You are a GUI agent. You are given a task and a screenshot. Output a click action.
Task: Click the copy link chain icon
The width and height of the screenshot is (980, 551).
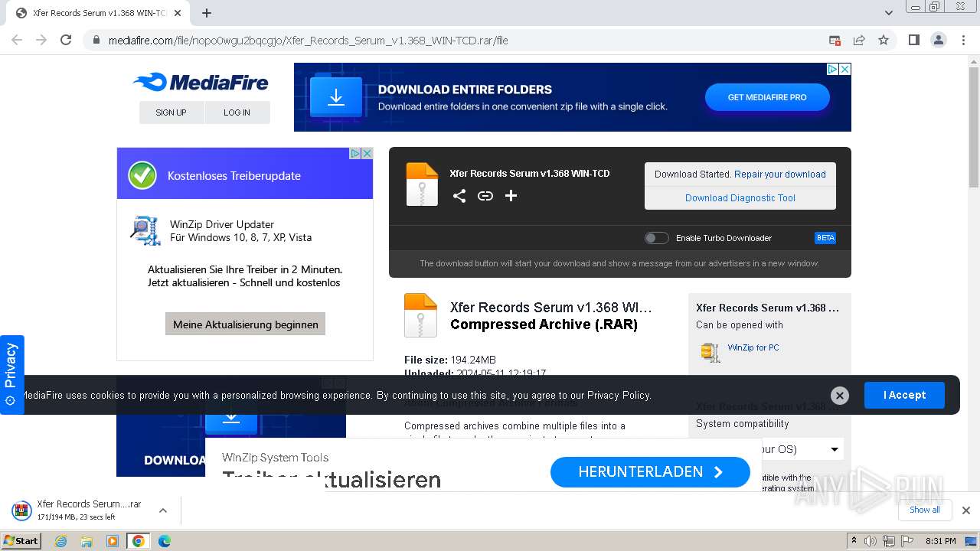click(485, 196)
